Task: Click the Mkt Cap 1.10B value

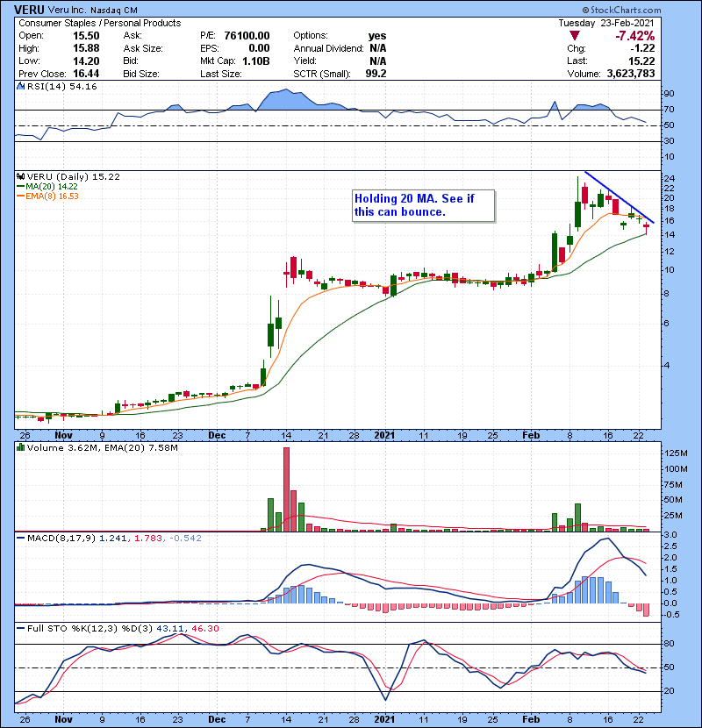Action: point(256,61)
